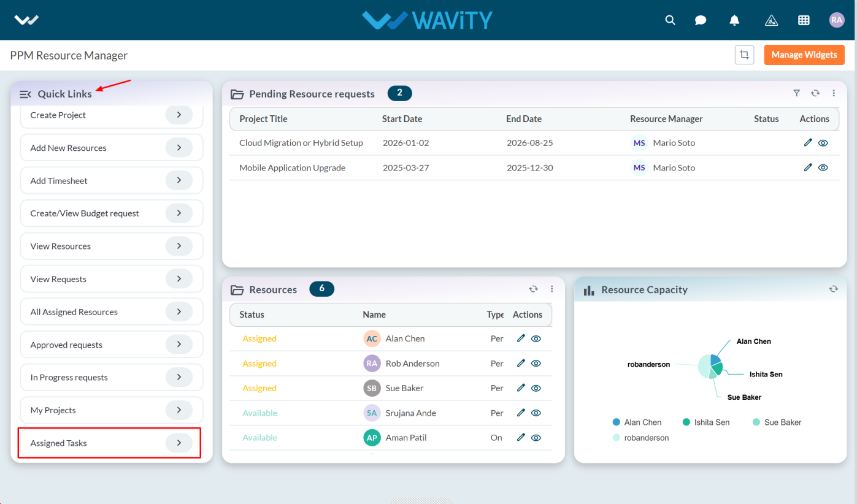Open Create/View Budget request arrow
The height and width of the screenshot is (504, 857).
click(179, 213)
